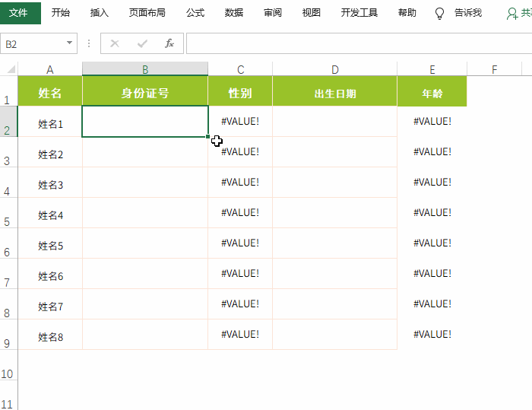Click the #VALUE! cell in 性别 row 2
532x410 pixels.
pyautogui.click(x=240, y=122)
